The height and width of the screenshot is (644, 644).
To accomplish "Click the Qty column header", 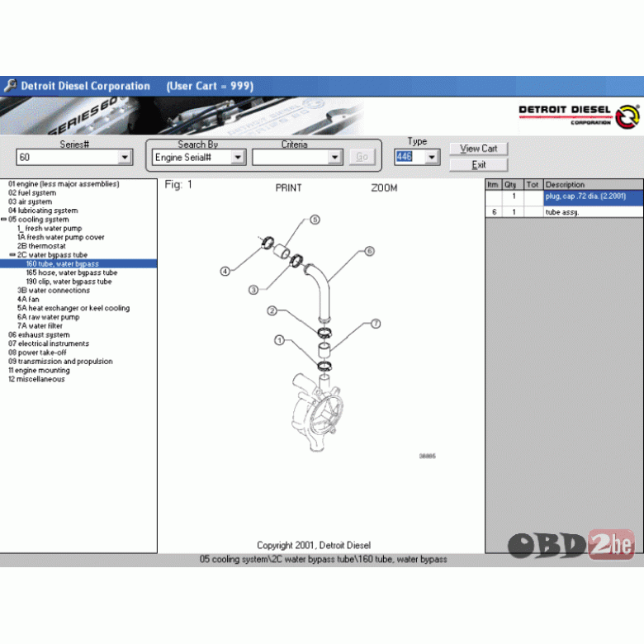I will point(512,184).
